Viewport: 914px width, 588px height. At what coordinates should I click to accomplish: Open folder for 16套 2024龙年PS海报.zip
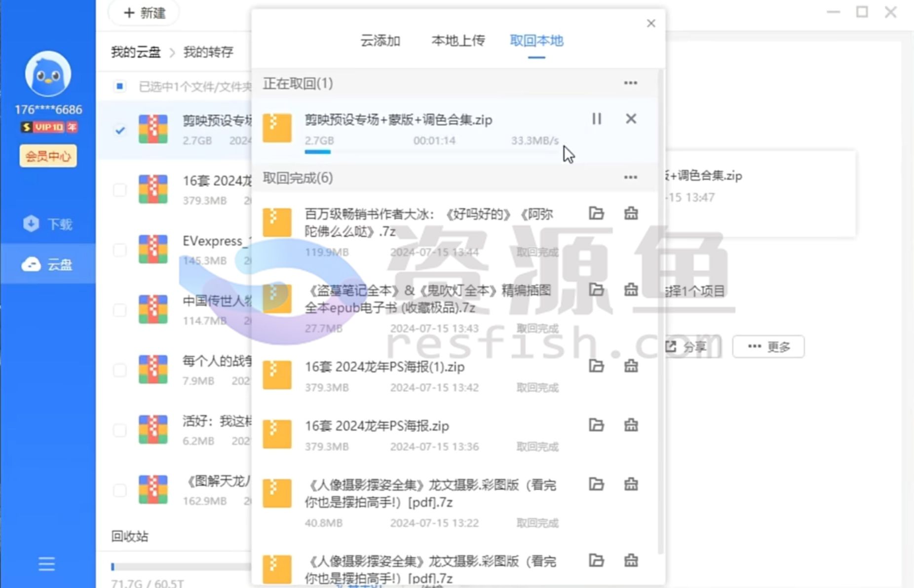(596, 425)
